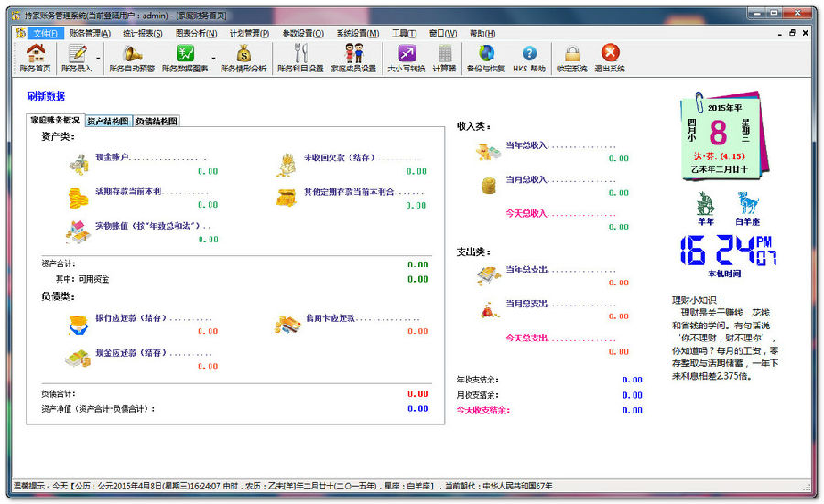This screenshot has height=504, width=824.
Task: Click the 账务数据图表 chart icon
Action: click(185, 59)
